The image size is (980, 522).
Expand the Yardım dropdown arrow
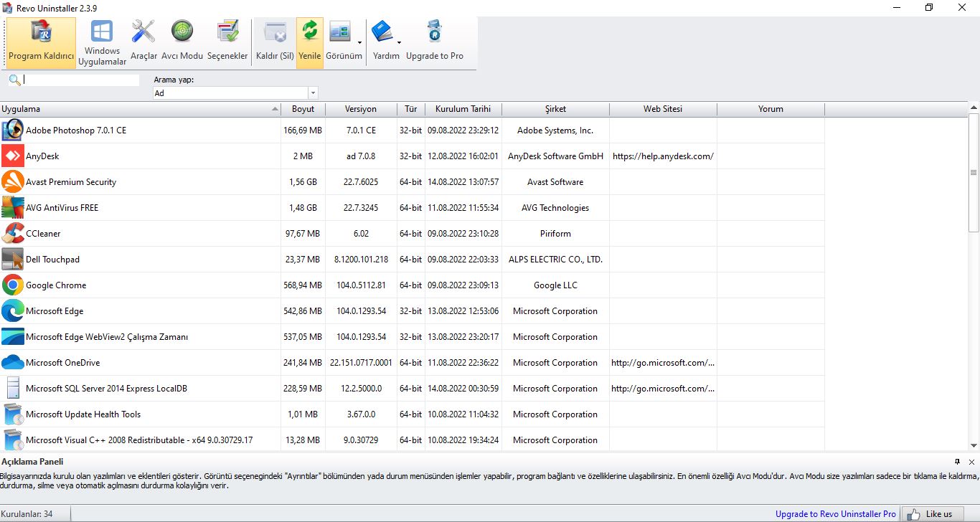[x=400, y=43]
